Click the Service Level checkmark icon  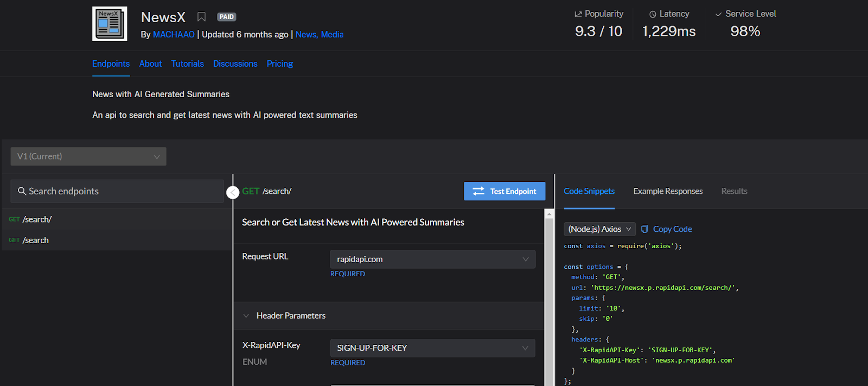coord(719,14)
